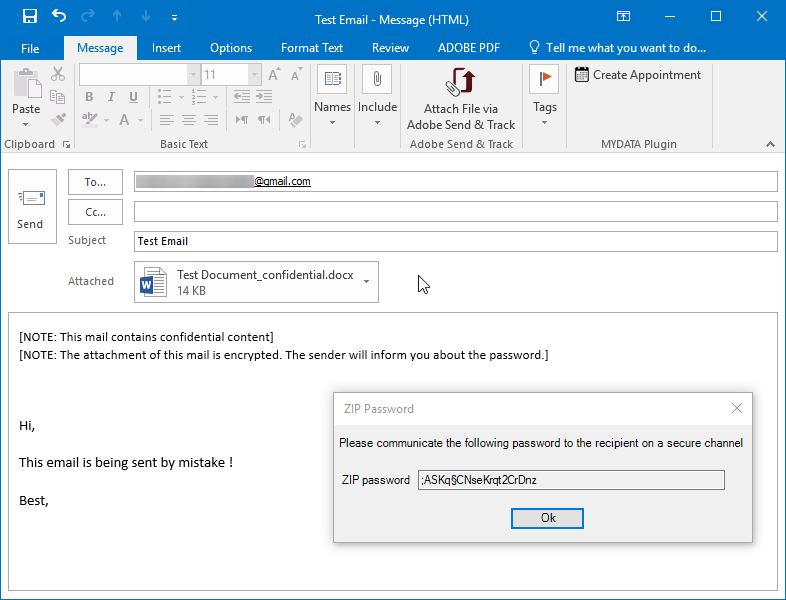Switch to the Insert tab
Viewport: 786px width, 600px height.
pyautogui.click(x=166, y=48)
